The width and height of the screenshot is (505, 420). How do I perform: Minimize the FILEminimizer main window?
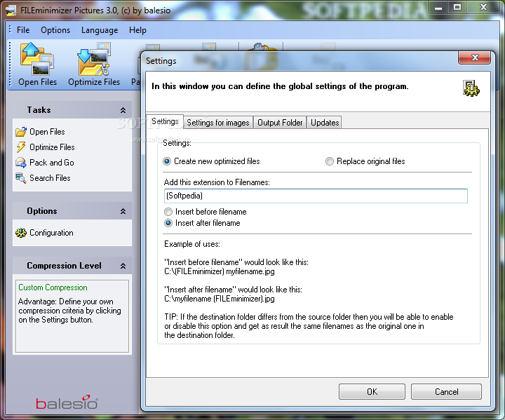click(x=438, y=7)
